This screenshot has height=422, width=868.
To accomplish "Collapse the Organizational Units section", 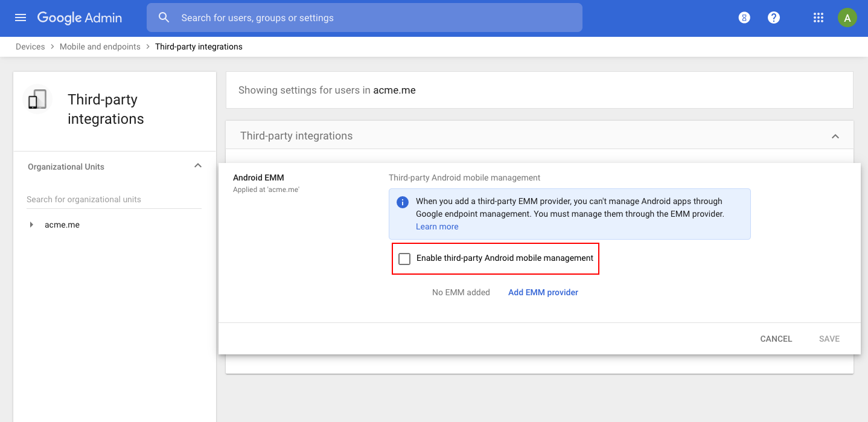I will tap(197, 166).
